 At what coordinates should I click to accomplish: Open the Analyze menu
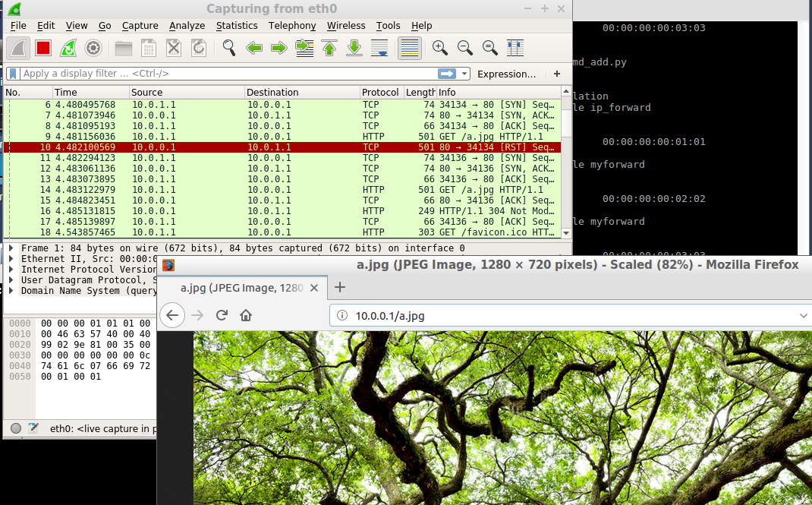(187, 25)
